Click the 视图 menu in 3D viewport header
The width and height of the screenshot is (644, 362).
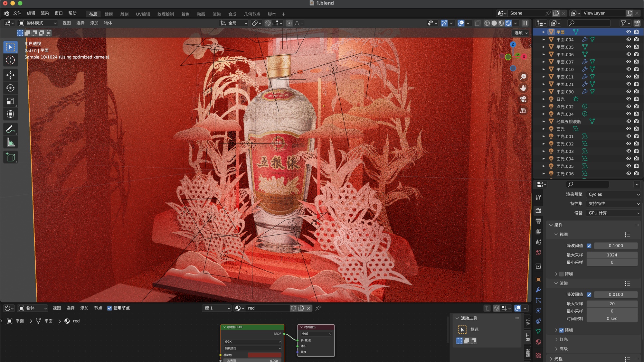67,23
